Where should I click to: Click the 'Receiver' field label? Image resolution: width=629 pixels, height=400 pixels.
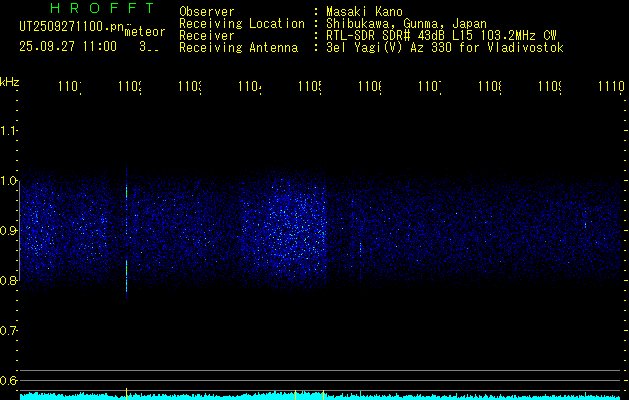tap(207, 36)
